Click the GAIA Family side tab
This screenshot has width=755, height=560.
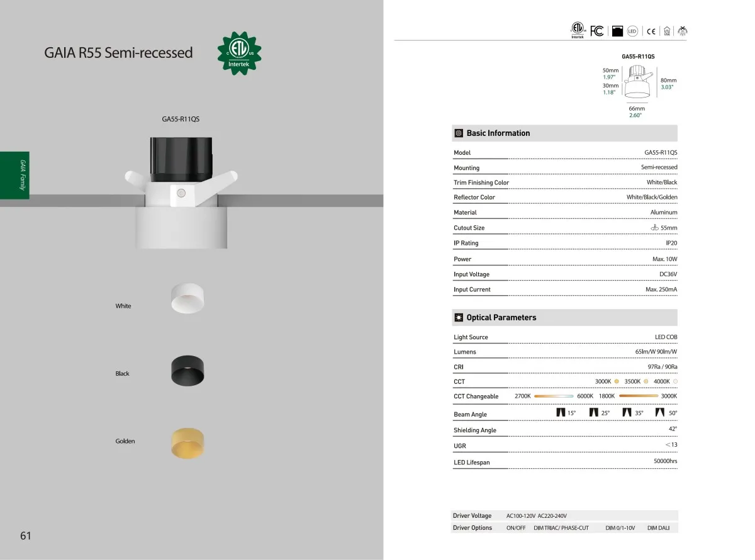14,175
